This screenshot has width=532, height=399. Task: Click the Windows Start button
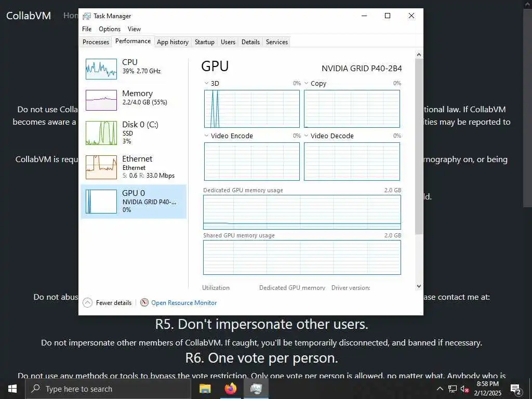[12, 389]
